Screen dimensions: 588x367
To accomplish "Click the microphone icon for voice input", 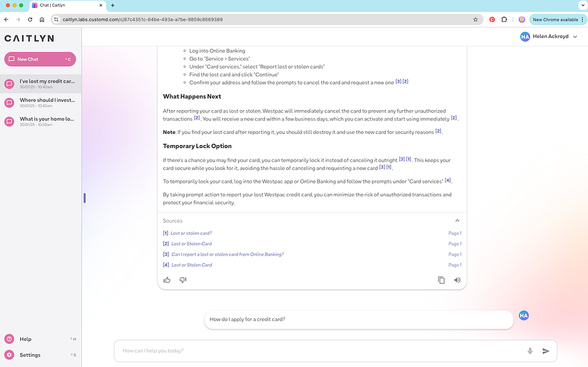I will click(x=530, y=351).
